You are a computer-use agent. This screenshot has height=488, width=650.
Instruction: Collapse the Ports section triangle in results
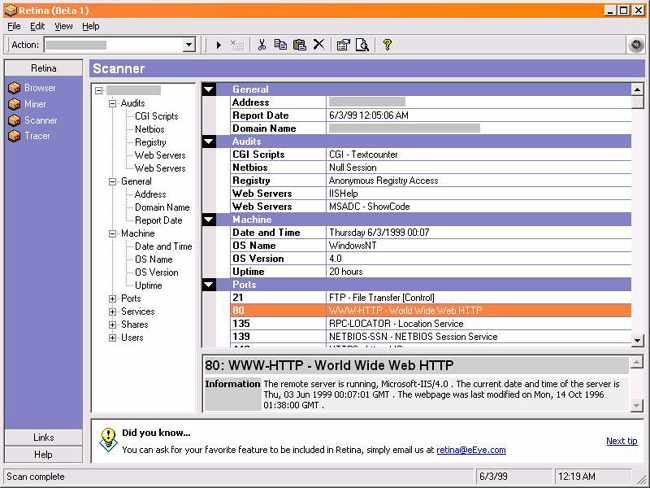(x=209, y=284)
